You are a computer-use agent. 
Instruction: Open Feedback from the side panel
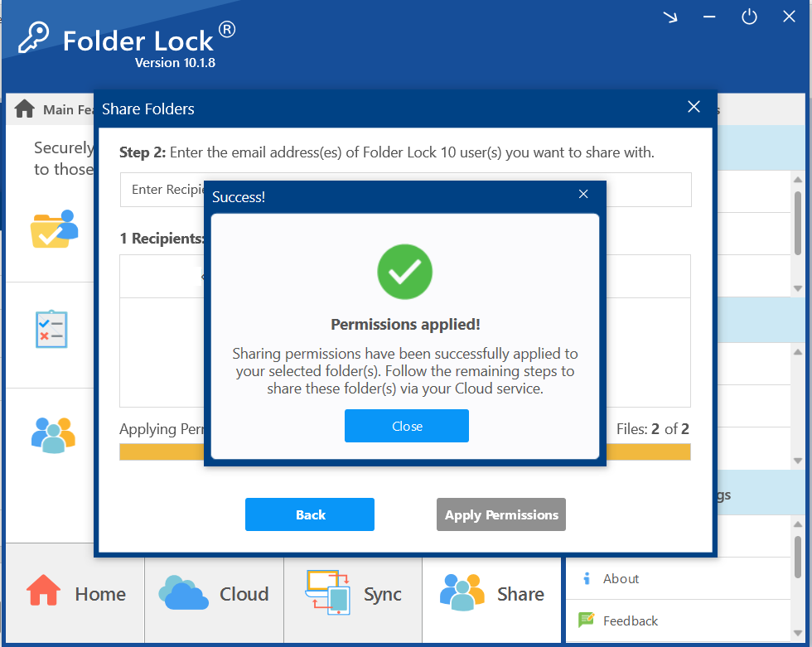(x=630, y=620)
